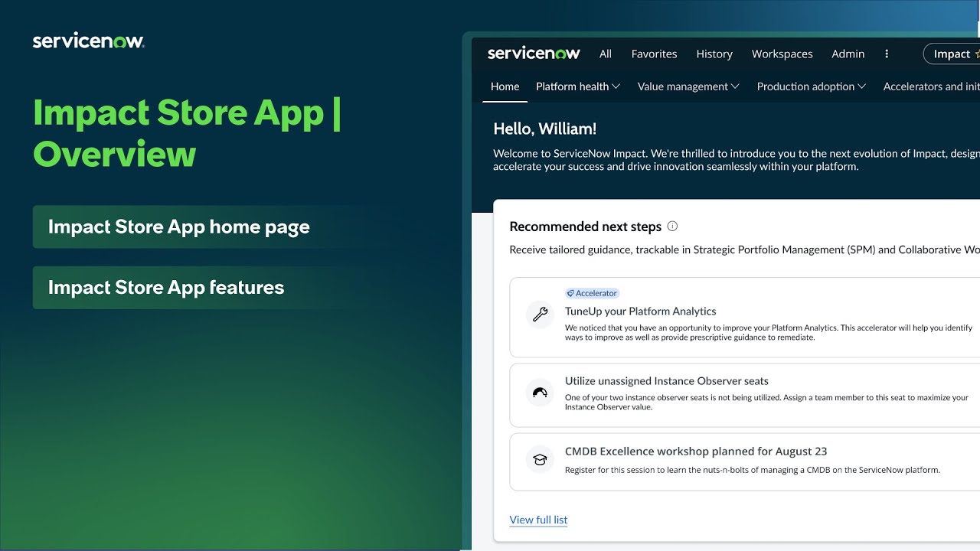Click the Impact button in the header
Screen dimensions: 980x551
coord(951,54)
